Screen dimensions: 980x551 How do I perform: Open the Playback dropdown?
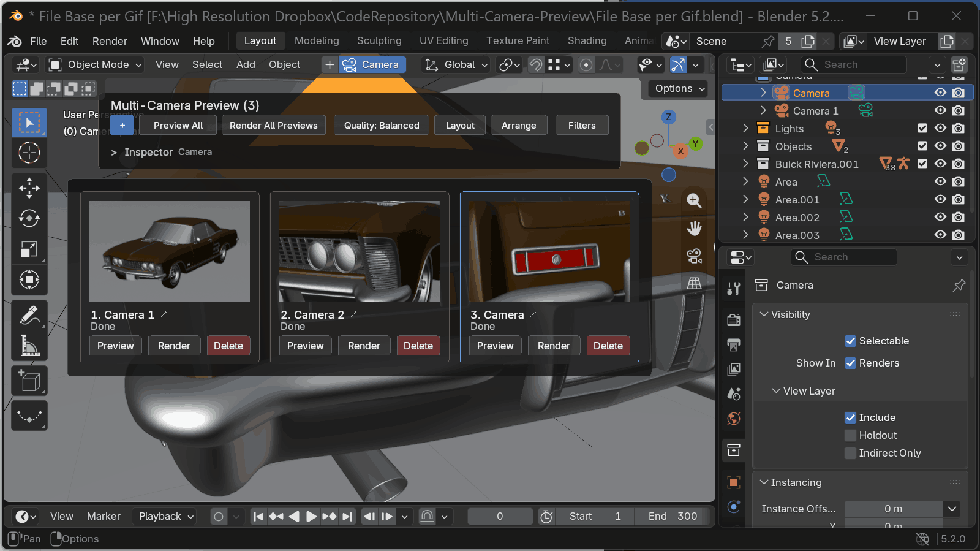pos(164,517)
